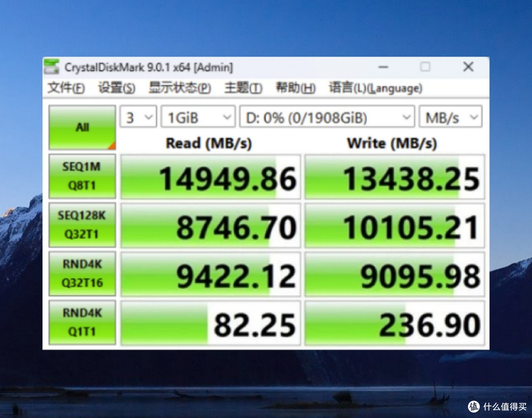Open the test count dropdown showing 3
532x418 pixels.
tap(138, 117)
